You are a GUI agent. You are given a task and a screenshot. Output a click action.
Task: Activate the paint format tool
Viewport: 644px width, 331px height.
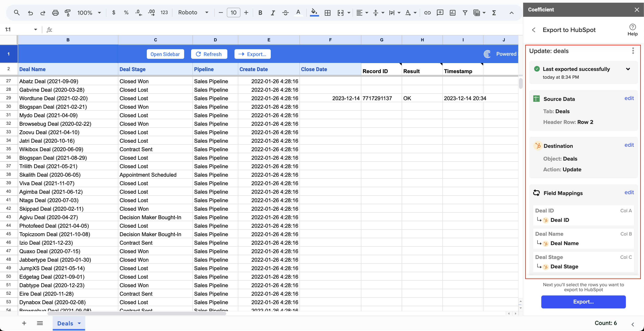pyautogui.click(x=68, y=13)
